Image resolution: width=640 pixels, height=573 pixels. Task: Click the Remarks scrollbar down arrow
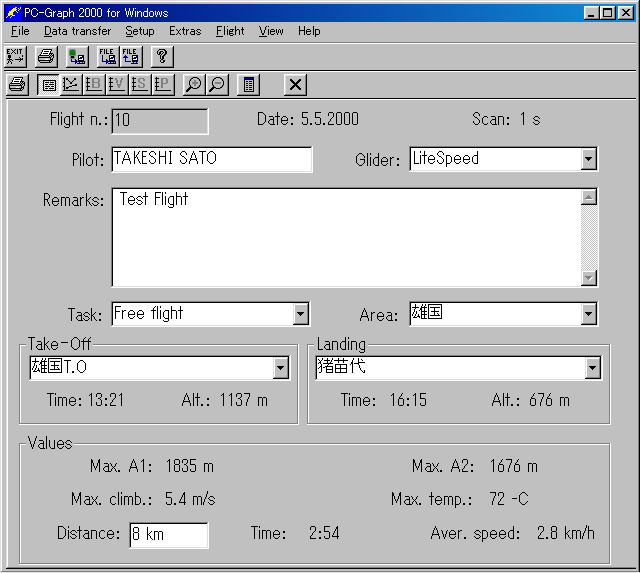pos(589,278)
